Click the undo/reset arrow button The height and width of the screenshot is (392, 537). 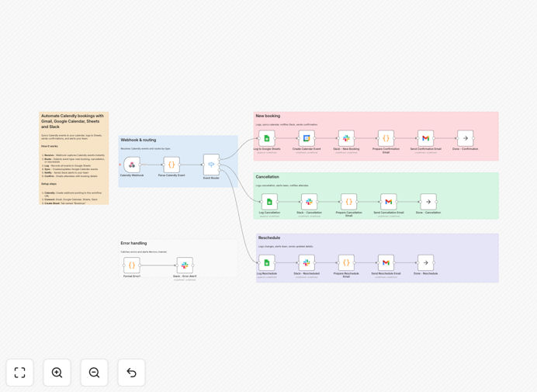click(131, 373)
